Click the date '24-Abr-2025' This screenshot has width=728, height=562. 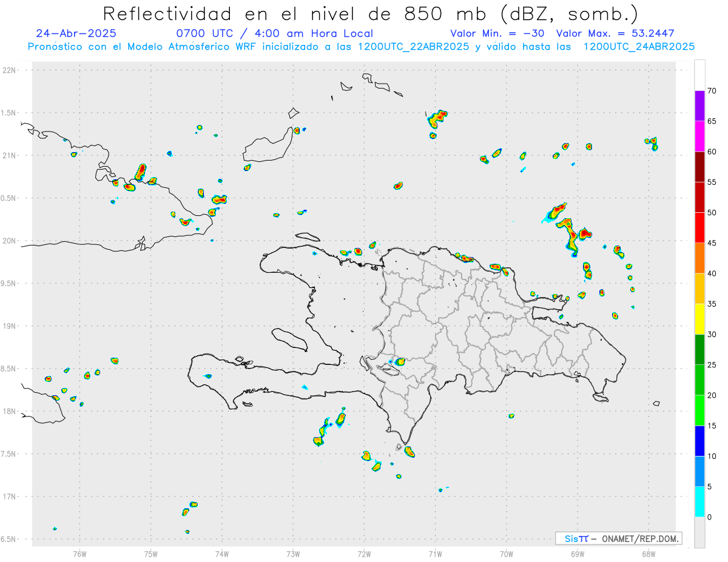coord(76,33)
